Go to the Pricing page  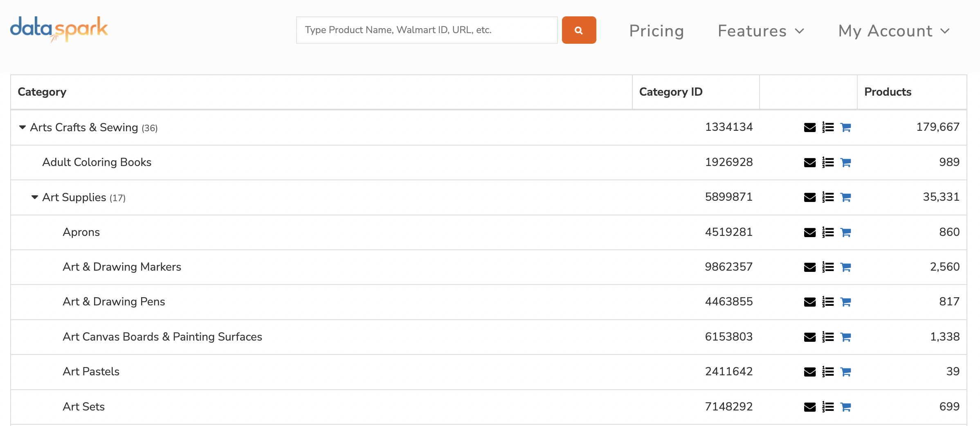click(656, 31)
